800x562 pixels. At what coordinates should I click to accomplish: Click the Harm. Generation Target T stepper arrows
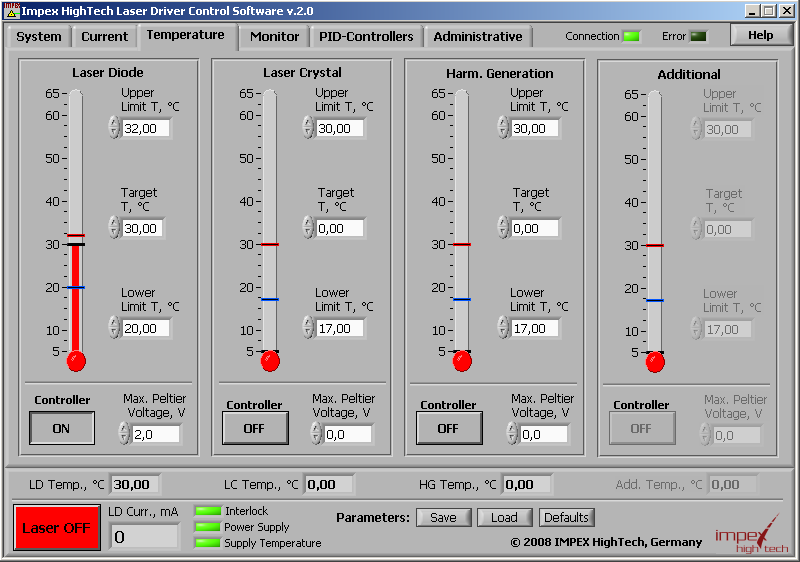pyautogui.click(x=503, y=227)
